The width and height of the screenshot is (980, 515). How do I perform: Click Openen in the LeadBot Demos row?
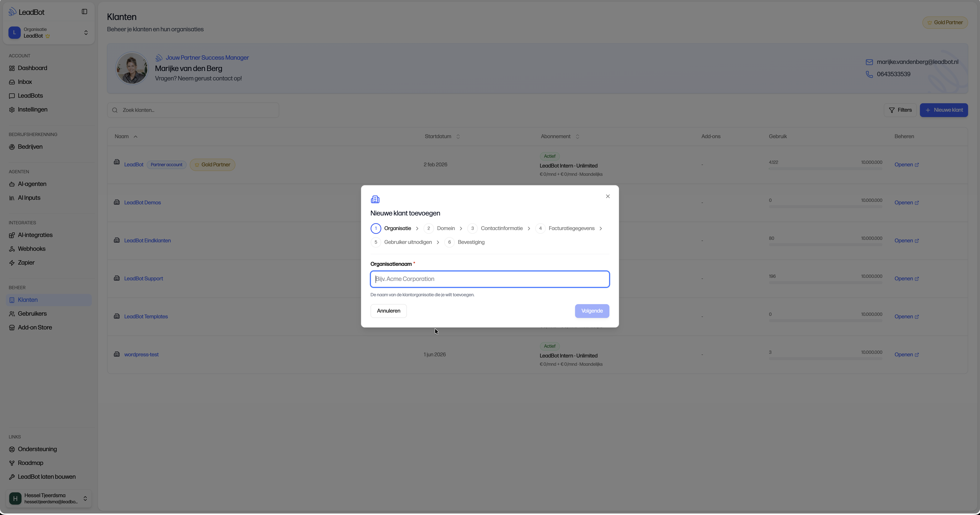click(907, 203)
